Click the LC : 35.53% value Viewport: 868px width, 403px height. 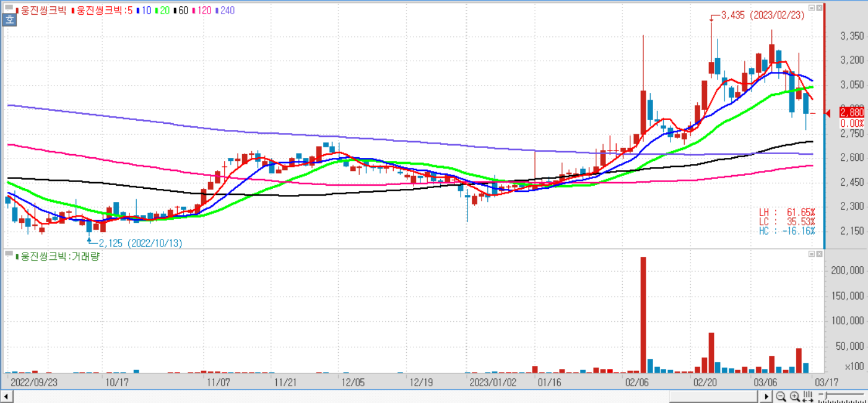point(787,222)
